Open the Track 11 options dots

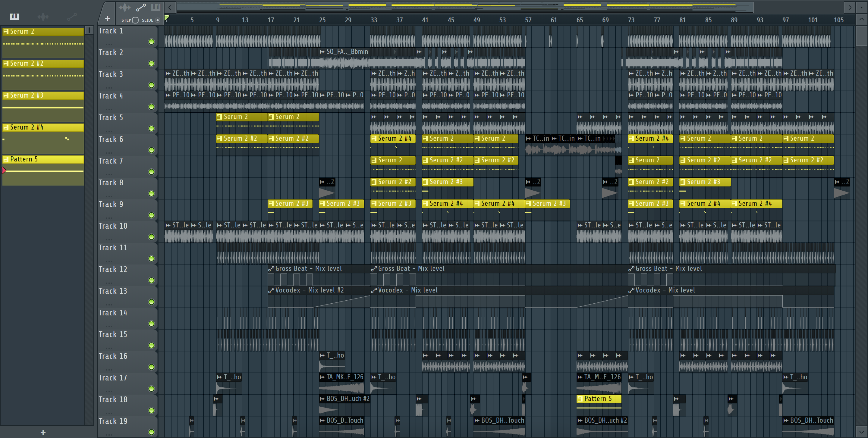(x=109, y=261)
